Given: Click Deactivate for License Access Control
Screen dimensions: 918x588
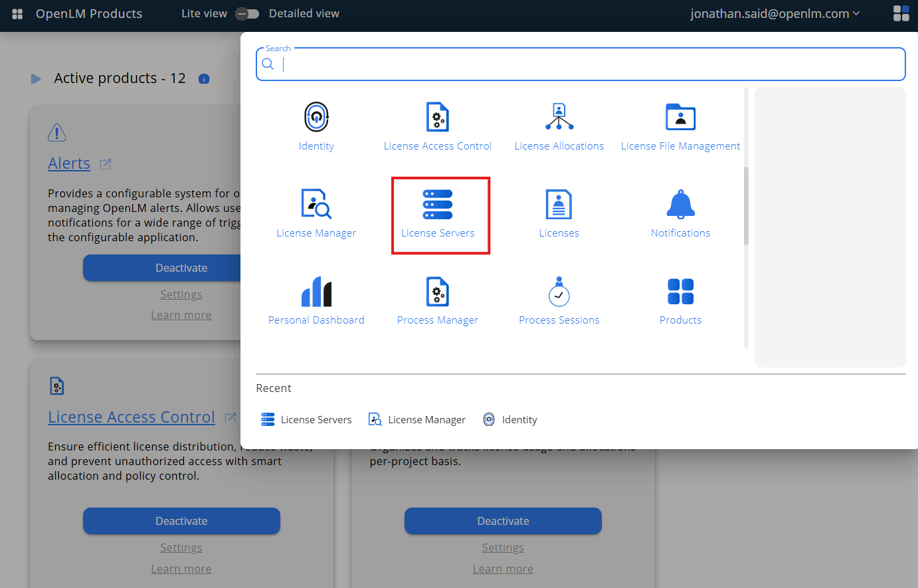Looking at the screenshot, I should 181,521.
